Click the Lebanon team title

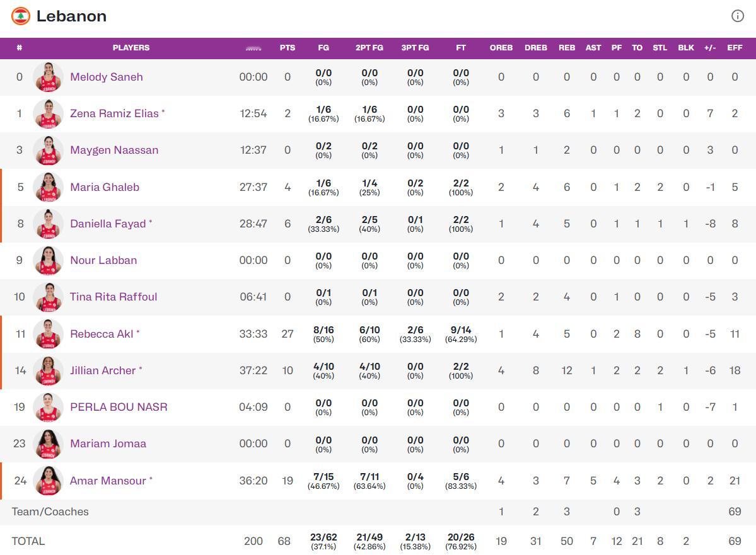click(x=71, y=16)
